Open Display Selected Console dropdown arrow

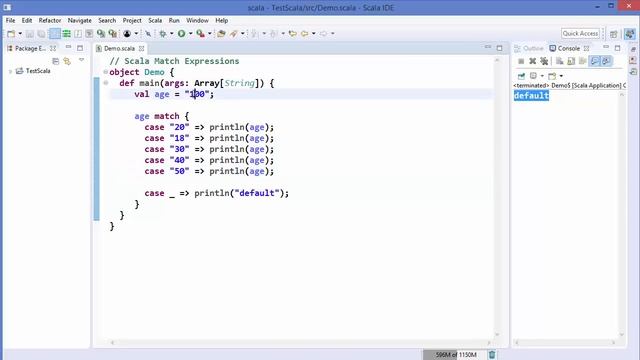pyautogui.click(x=542, y=76)
